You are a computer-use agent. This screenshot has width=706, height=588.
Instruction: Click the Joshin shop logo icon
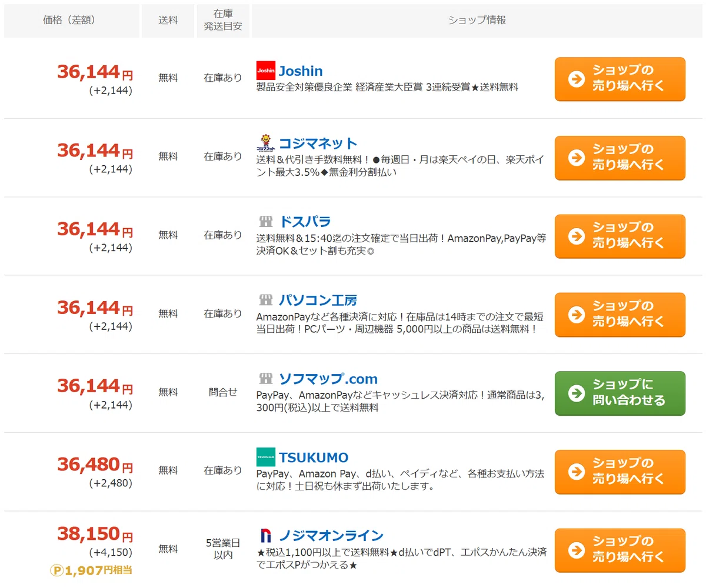[x=266, y=71]
